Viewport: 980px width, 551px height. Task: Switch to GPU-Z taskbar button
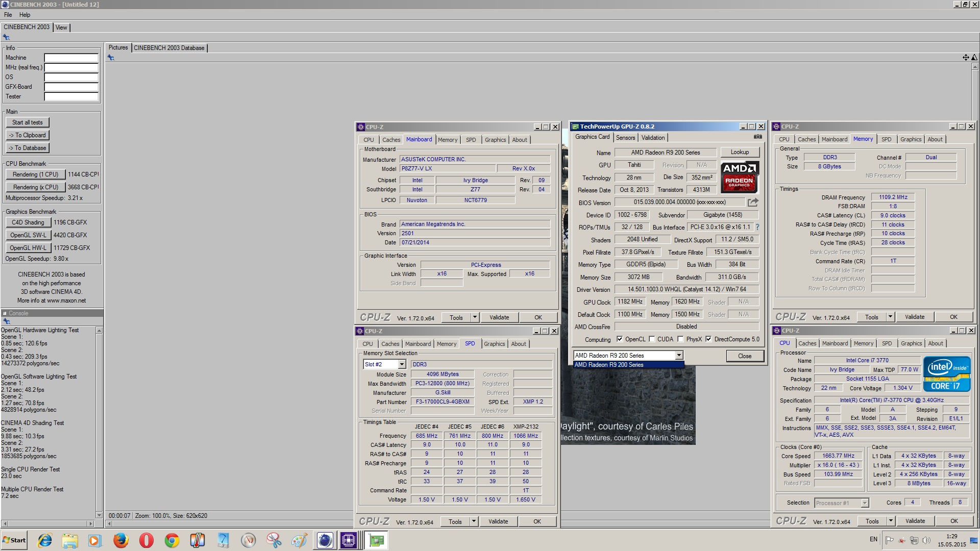point(377,540)
